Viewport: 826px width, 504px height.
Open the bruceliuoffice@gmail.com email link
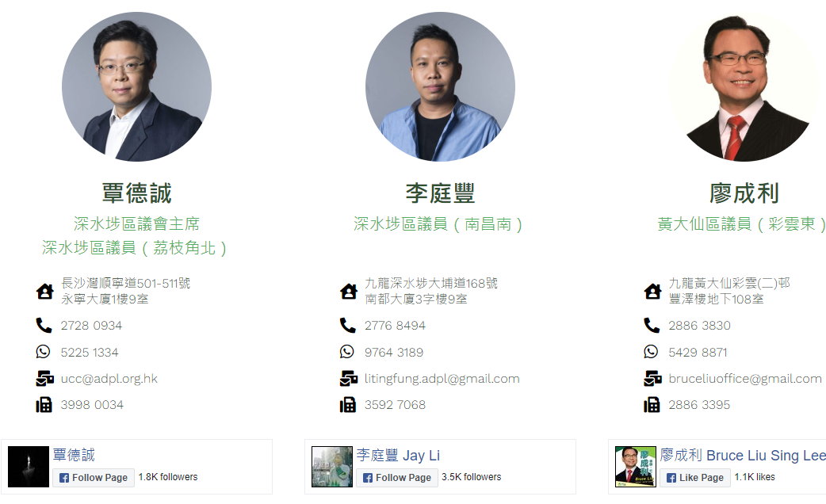745,379
